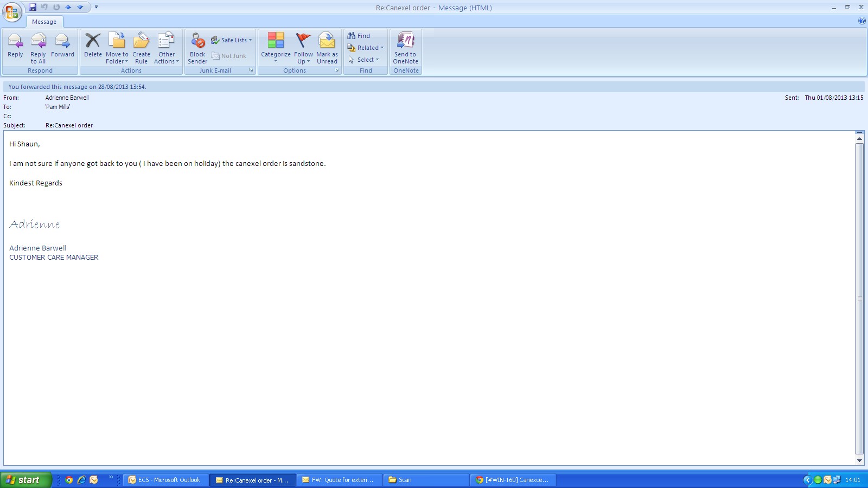The height and width of the screenshot is (488, 868).
Task: Save using the Quick Access toolbar icon
Action: pyautogui.click(x=33, y=7)
